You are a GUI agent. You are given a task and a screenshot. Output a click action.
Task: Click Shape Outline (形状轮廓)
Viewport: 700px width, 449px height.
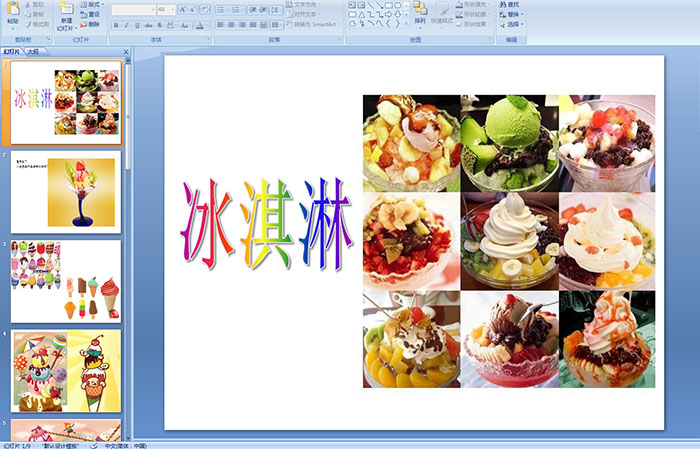coord(471,14)
